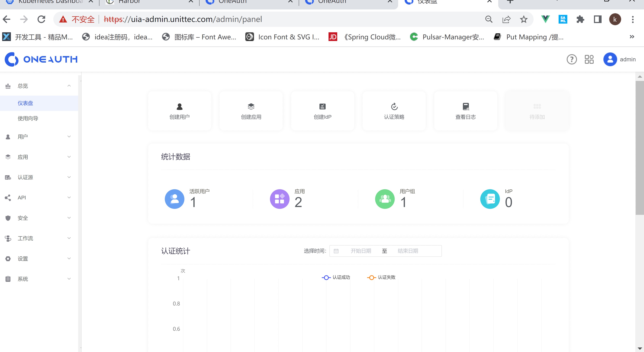Expand the 系统 menu chevron
Image resolution: width=644 pixels, height=352 pixels.
tap(69, 279)
